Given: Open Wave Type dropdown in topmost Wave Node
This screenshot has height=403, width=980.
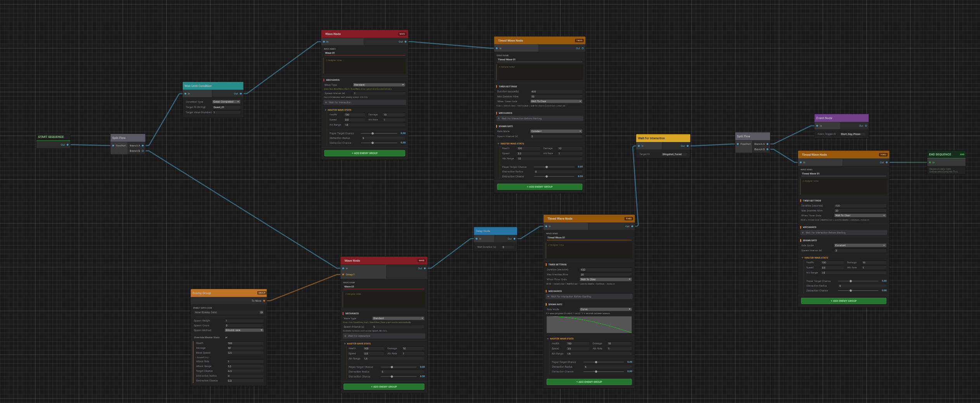Looking at the screenshot, I should pos(379,85).
